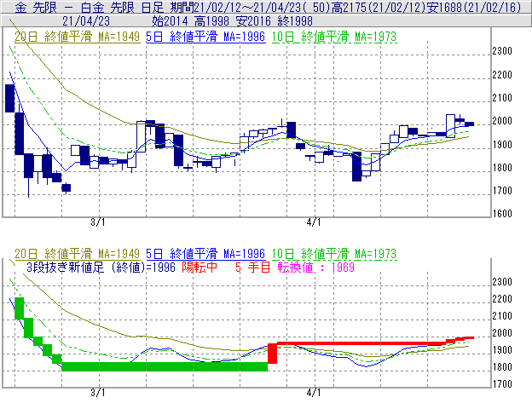Click the '10日 終値平滑 MA=1973' legend in upper chart
The width and height of the screenshot is (532, 403).
pyautogui.click(x=334, y=37)
